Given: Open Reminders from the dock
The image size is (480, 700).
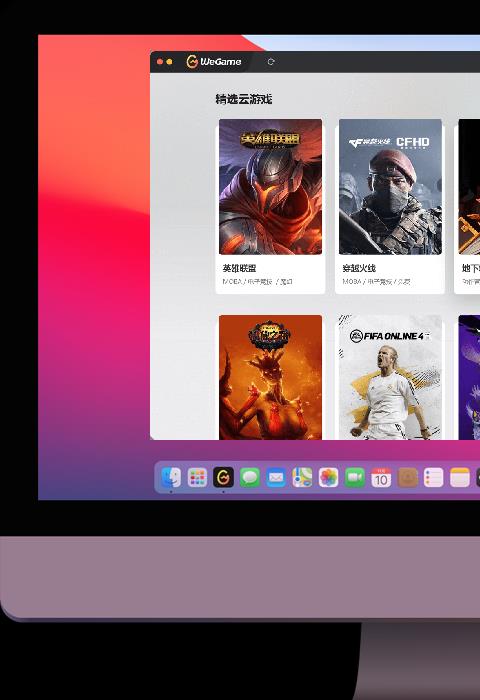Looking at the screenshot, I should coord(434,477).
